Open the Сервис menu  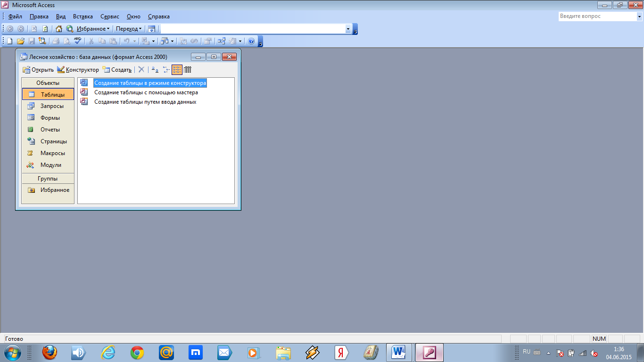pos(110,16)
